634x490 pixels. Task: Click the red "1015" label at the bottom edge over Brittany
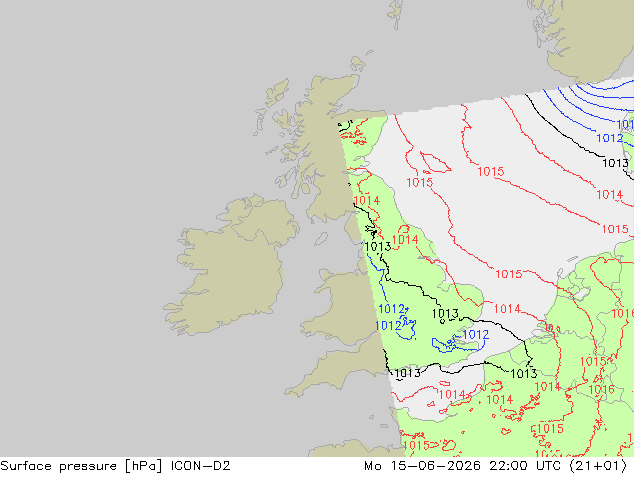pos(416,445)
